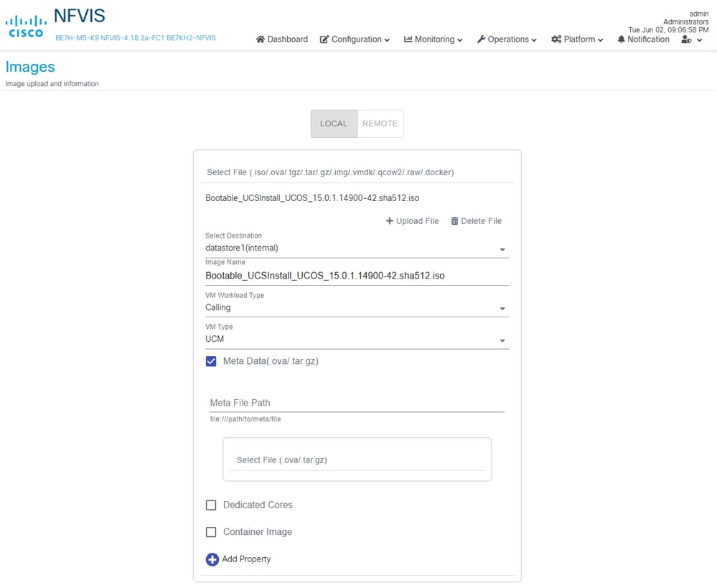
Task: Click the Operations wrench icon
Action: point(481,39)
